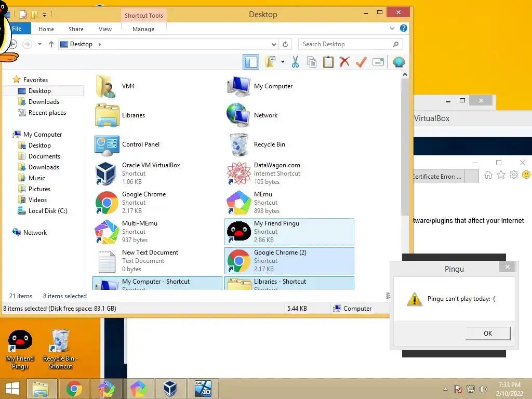Viewport: 532px width, 399px height.
Task: Select My Friend Pingu shortcut in list
Action: click(289, 232)
